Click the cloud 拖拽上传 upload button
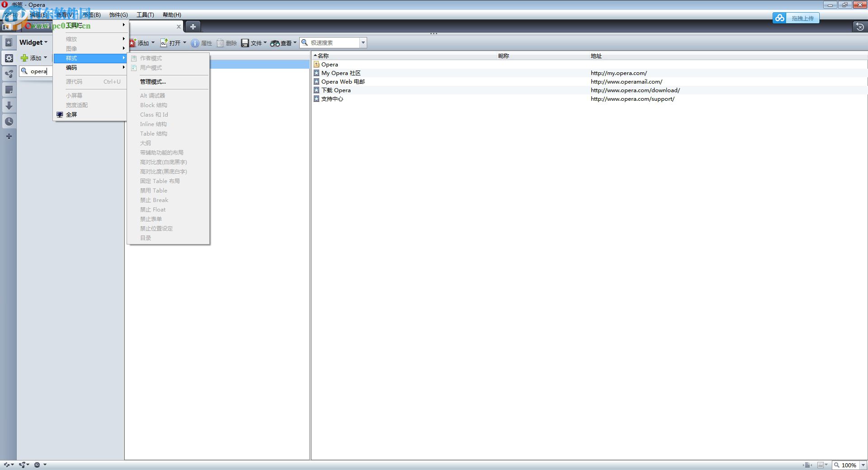Screen dimensions: 868x470 [x=796, y=18]
